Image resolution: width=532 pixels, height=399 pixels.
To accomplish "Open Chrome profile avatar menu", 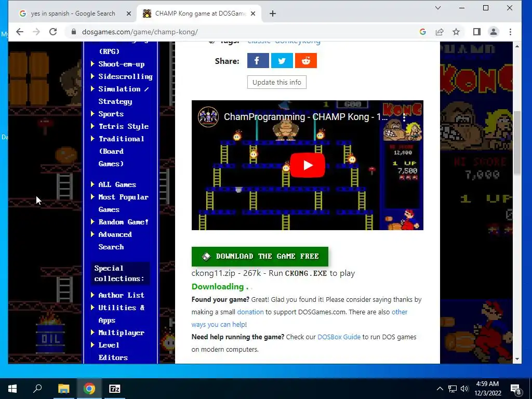I will tap(494, 32).
